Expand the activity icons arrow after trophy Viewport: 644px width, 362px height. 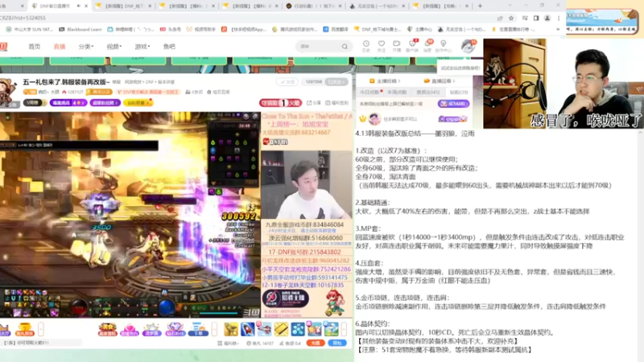click(41, 329)
